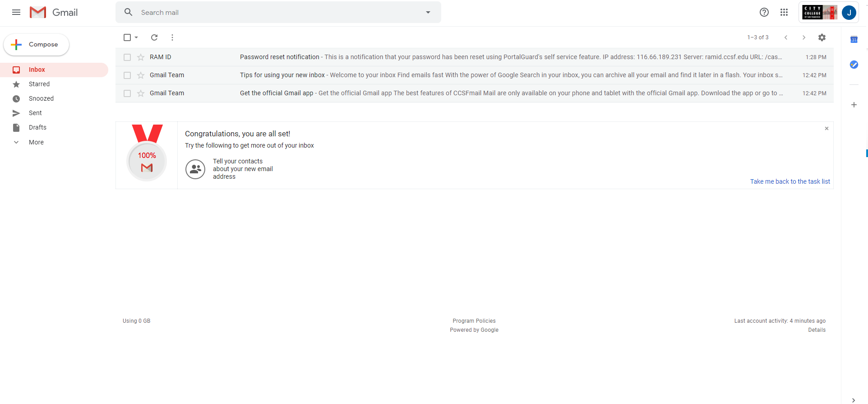The width and height of the screenshot is (868, 404).
Task: Open the Get the official Gmail app email
Action: click(475, 93)
